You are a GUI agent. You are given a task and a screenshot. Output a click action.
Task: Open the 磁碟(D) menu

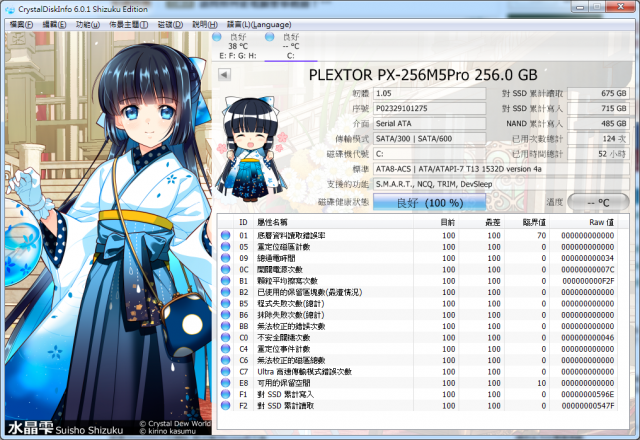170,24
